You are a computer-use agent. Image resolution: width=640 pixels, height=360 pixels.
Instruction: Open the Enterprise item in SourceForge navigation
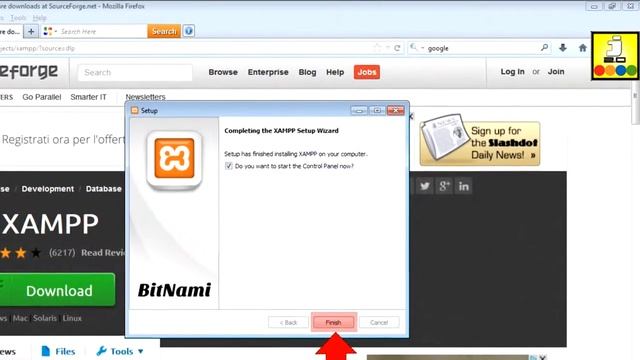point(268,72)
